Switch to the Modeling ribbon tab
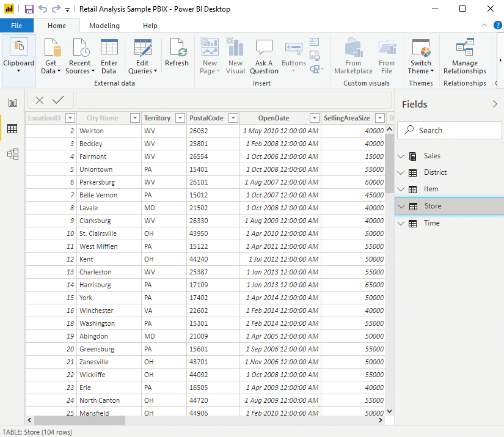The image size is (504, 437). (104, 26)
